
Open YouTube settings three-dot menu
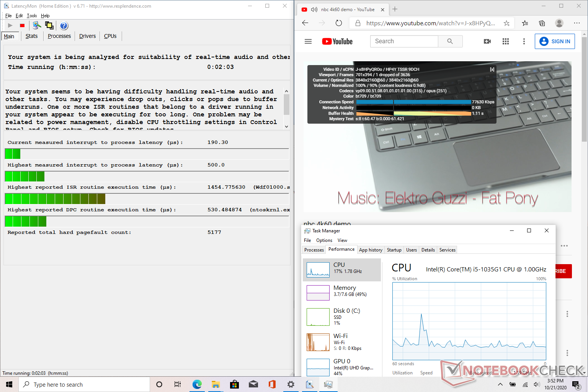tap(524, 41)
